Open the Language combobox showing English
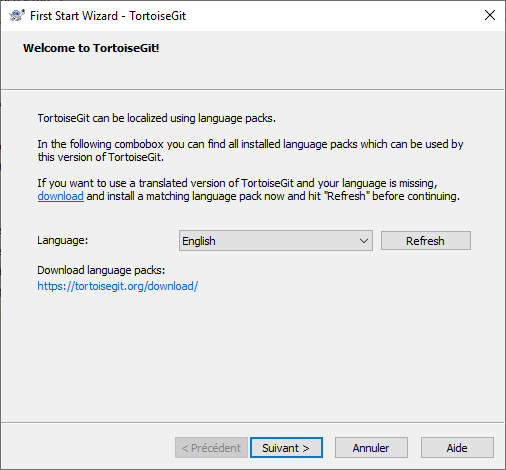The height and width of the screenshot is (470, 506). coord(276,241)
